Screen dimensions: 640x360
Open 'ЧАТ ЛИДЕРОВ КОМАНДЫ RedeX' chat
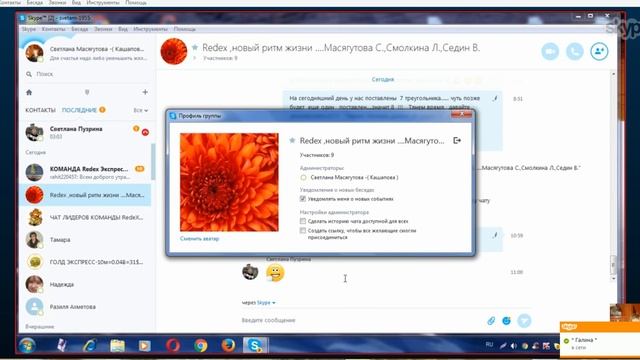(x=84, y=218)
